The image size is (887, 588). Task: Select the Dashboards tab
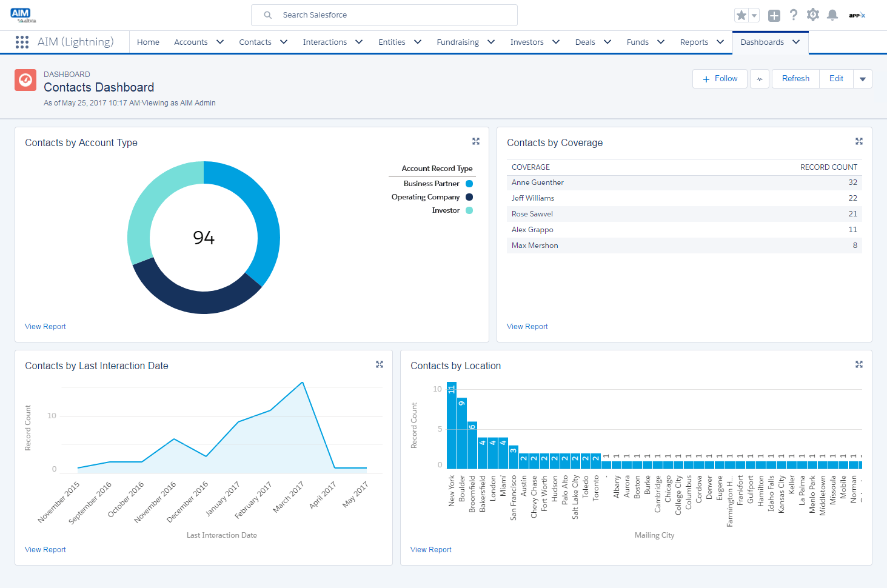click(762, 42)
